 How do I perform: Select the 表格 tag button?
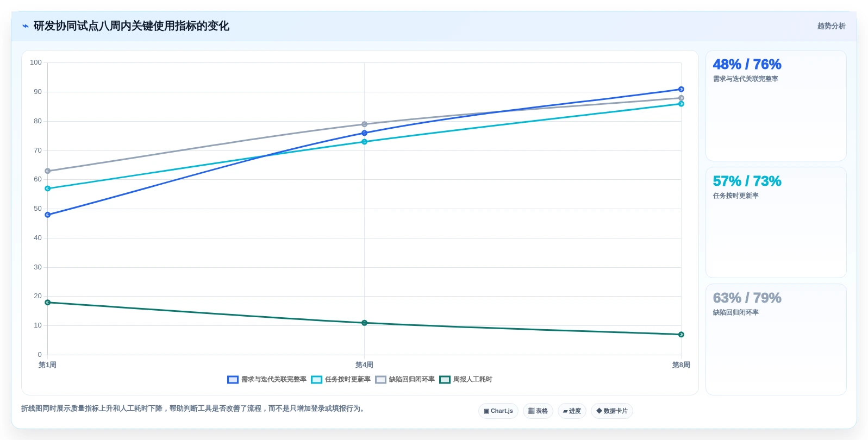tap(538, 411)
